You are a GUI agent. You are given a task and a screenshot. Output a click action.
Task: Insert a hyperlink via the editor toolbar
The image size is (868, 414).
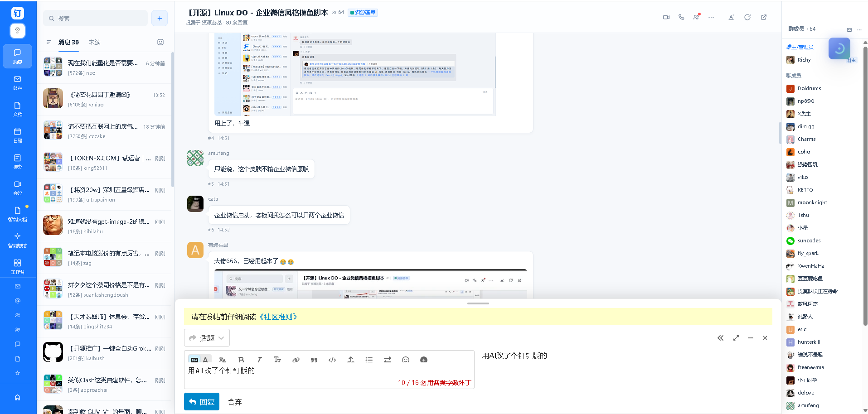(x=296, y=360)
